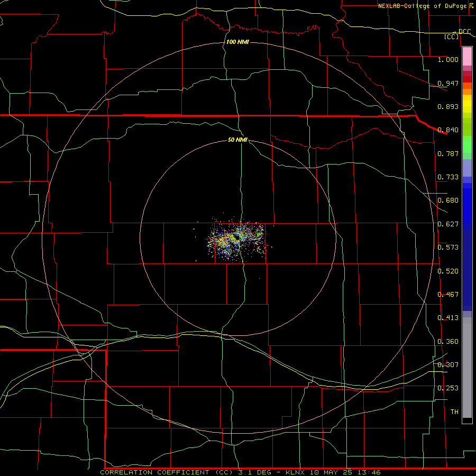
Task: Click the 1.000 color scale value
Action: tap(448, 59)
